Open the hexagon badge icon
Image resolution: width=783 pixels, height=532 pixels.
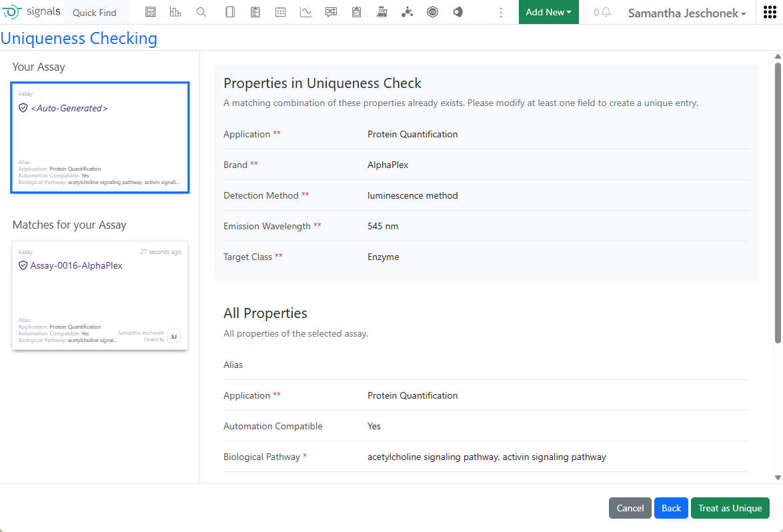(432, 12)
